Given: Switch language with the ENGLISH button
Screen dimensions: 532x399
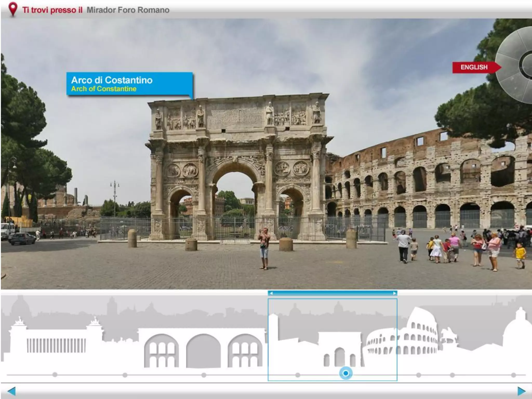Looking at the screenshot, I should click(x=474, y=67).
